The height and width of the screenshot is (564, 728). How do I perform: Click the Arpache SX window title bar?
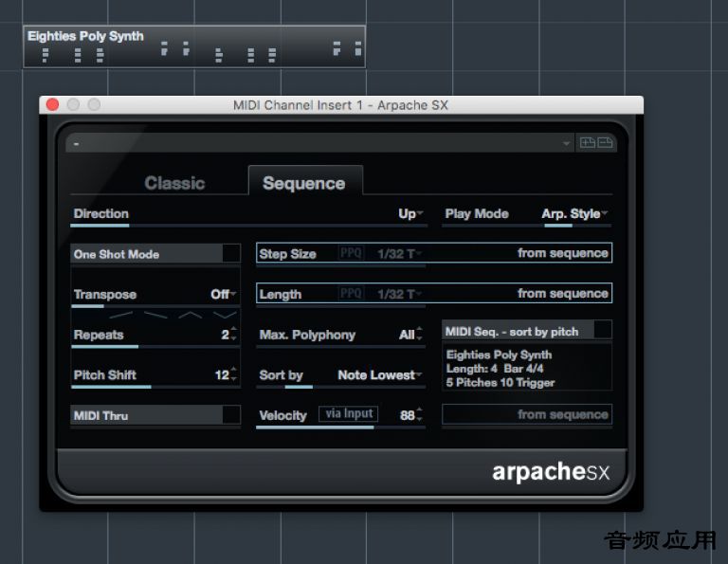(341, 105)
